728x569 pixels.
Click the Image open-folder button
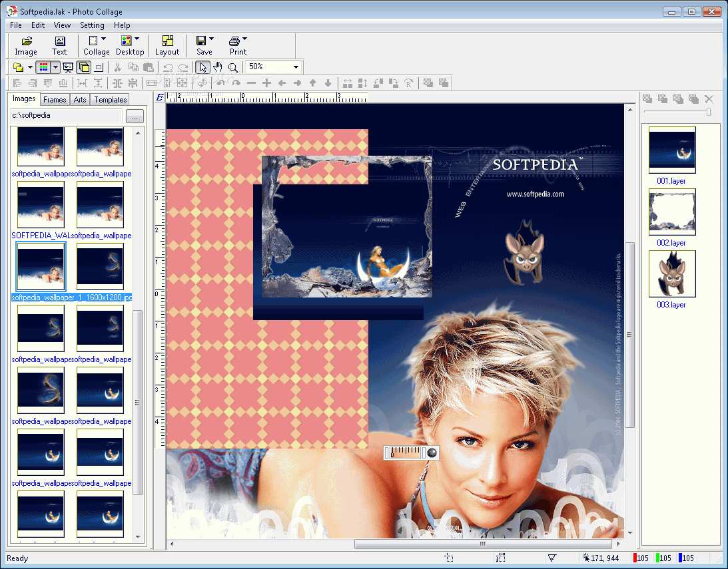[x=26, y=46]
